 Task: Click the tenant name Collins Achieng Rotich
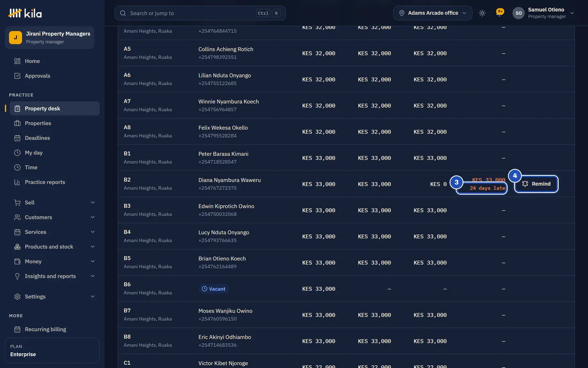[226, 49]
